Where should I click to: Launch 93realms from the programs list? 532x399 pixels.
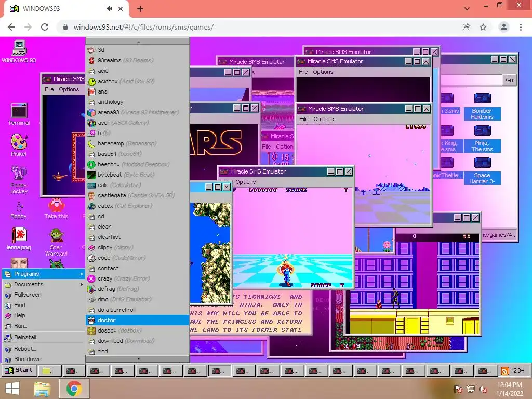click(137, 60)
